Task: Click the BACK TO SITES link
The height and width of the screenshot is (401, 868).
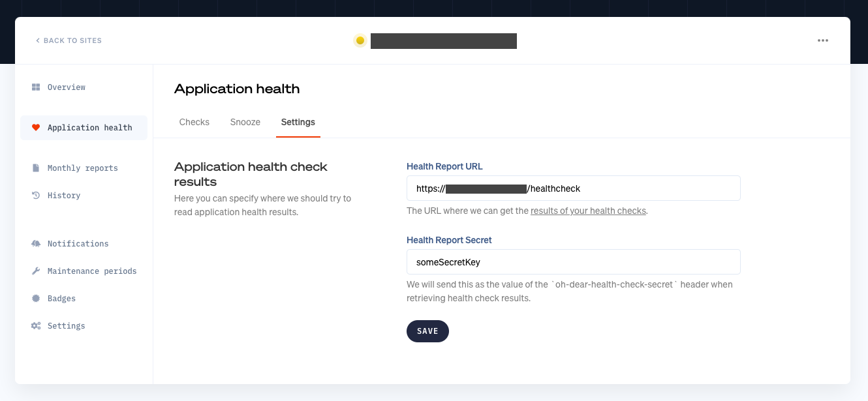Action: [72, 40]
